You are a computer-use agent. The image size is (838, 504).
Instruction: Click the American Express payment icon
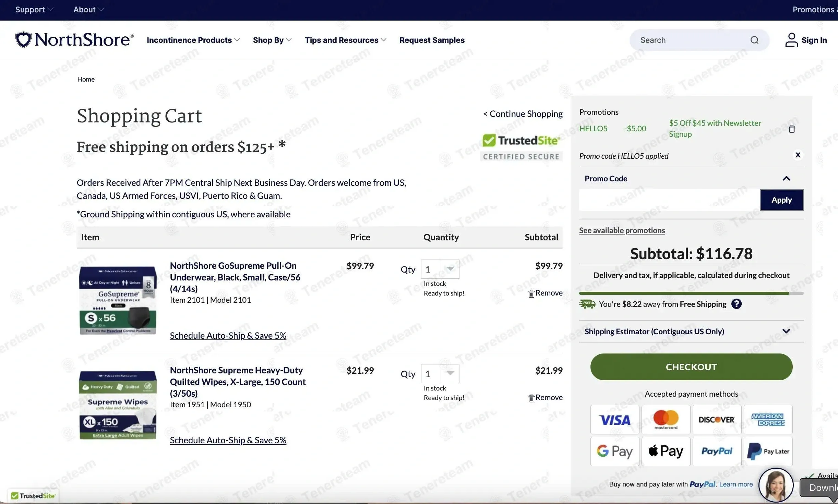pos(768,420)
